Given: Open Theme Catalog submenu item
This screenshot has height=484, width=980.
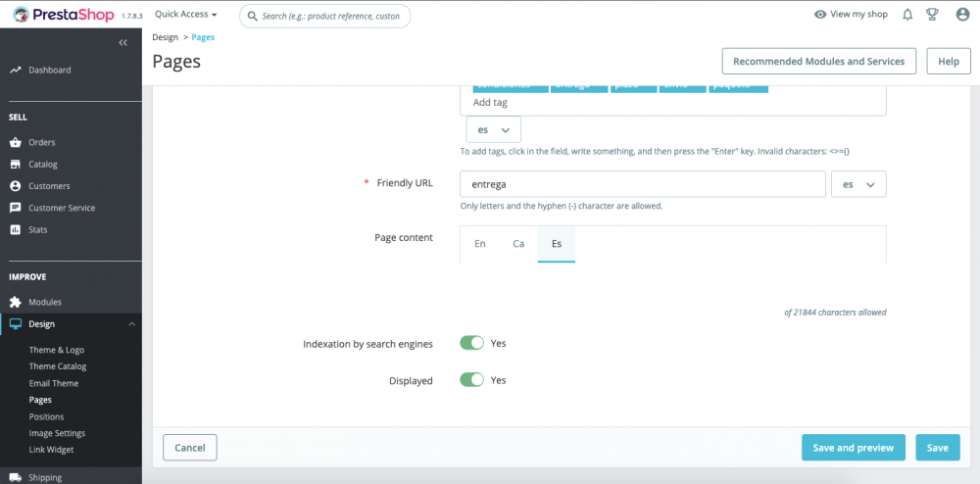Looking at the screenshot, I should [x=58, y=366].
